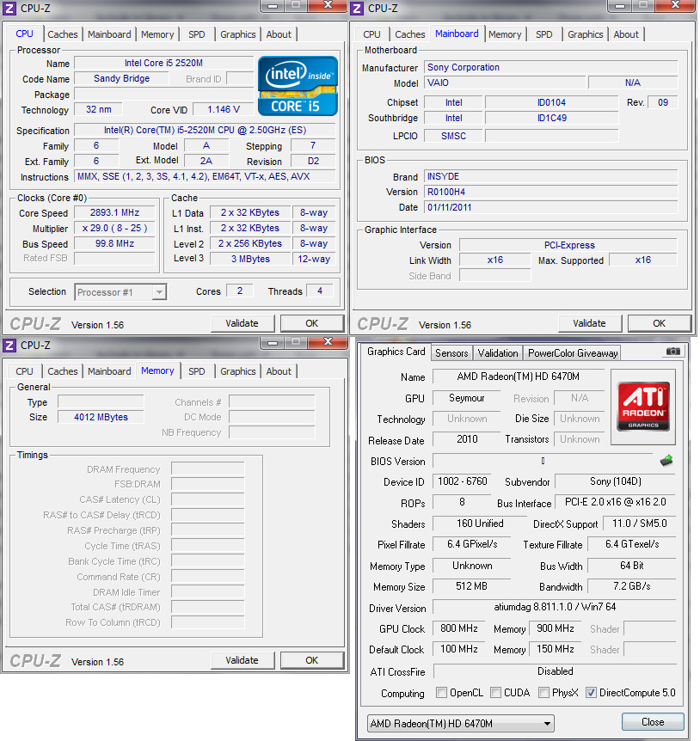Switch to the Sensors tab in GPU-Z

(x=451, y=352)
